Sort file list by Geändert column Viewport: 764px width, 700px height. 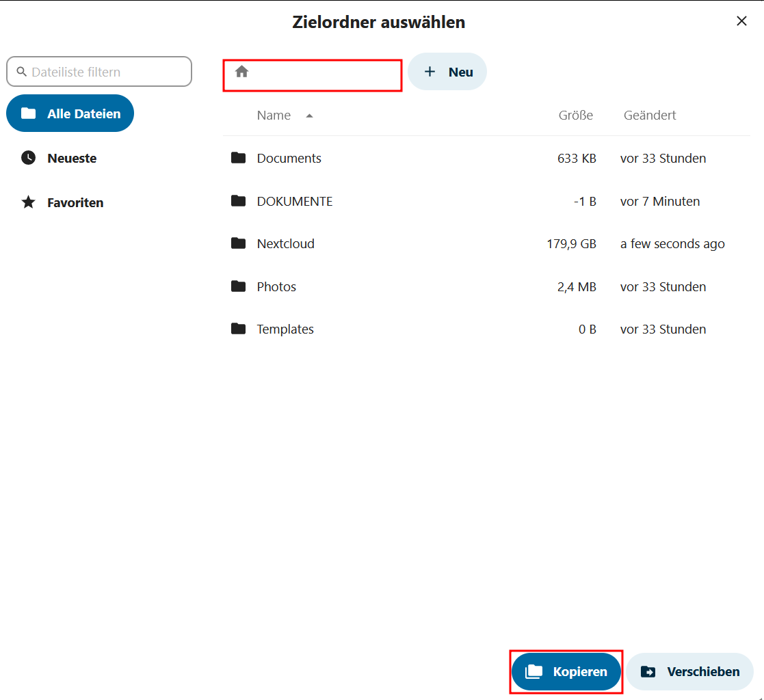(x=649, y=116)
